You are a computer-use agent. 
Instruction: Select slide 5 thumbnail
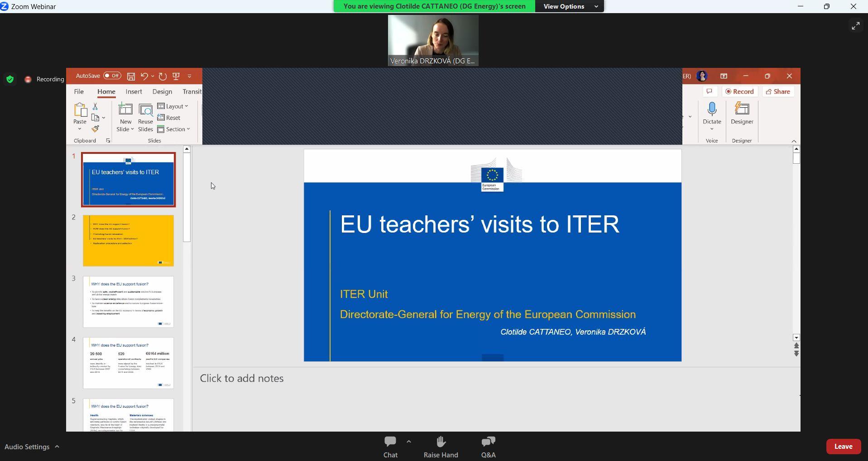pyautogui.click(x=128, y=415)
